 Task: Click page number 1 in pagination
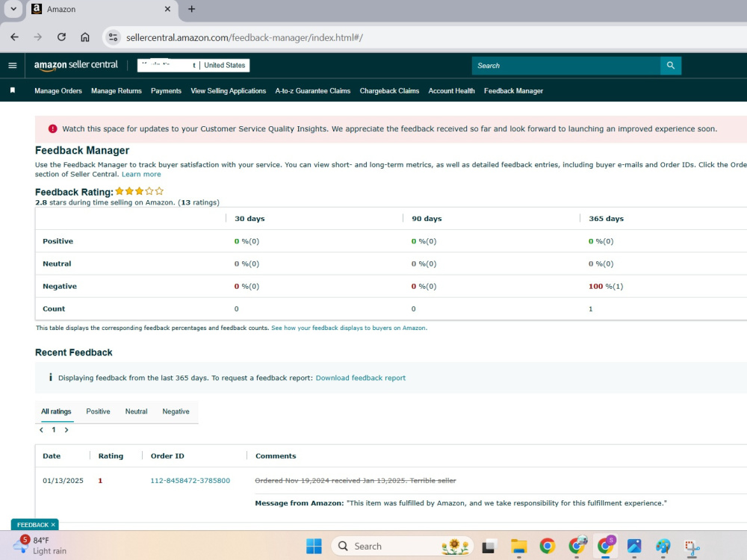(54, 430)
